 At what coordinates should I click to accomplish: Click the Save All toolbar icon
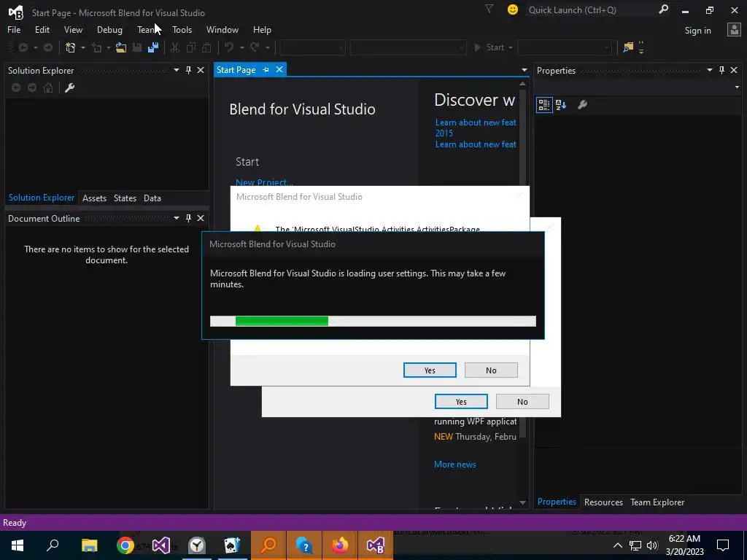pos(153,47)
